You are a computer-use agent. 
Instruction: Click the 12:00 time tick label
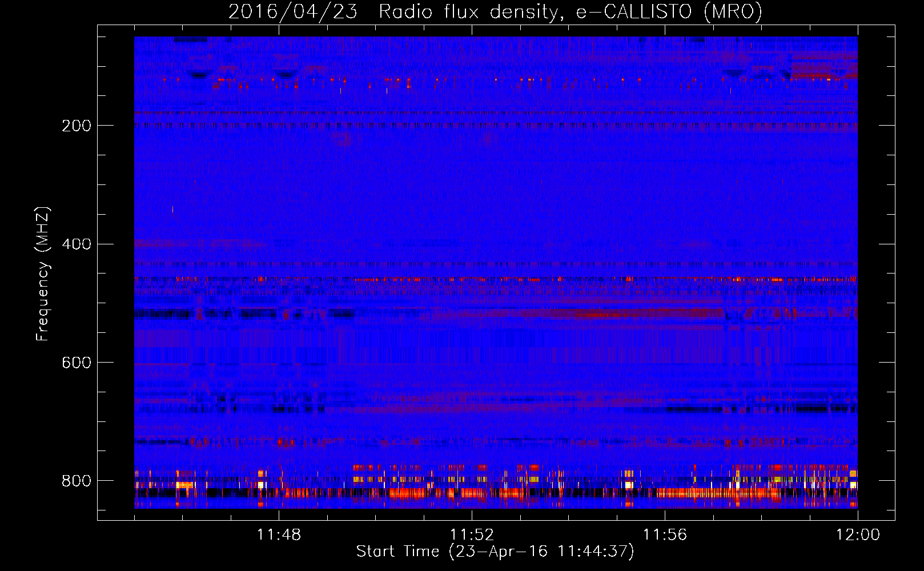858,535
